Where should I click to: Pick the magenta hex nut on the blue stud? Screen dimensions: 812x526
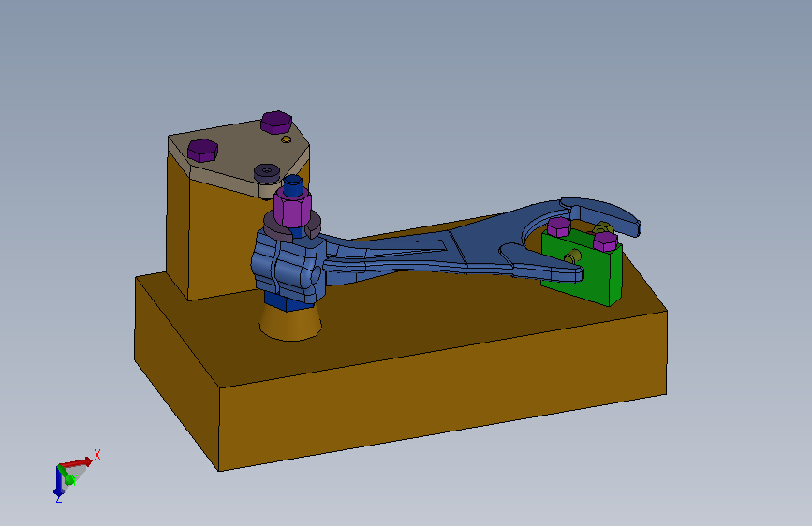[x=292, y=207]
